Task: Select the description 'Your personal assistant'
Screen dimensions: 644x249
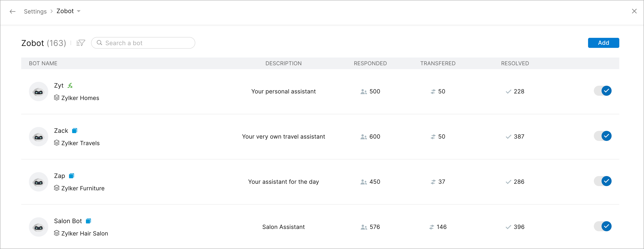Action: tap(283, 91)
